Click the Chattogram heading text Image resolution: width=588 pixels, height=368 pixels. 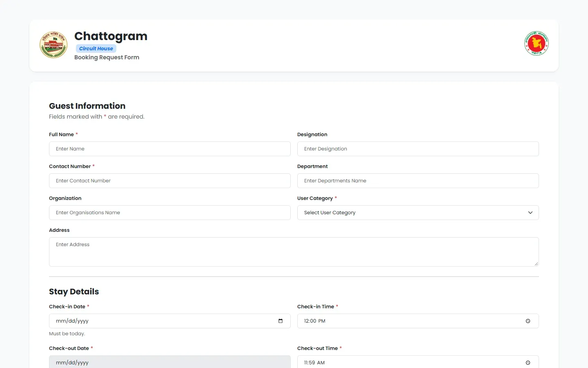point(111,36)
